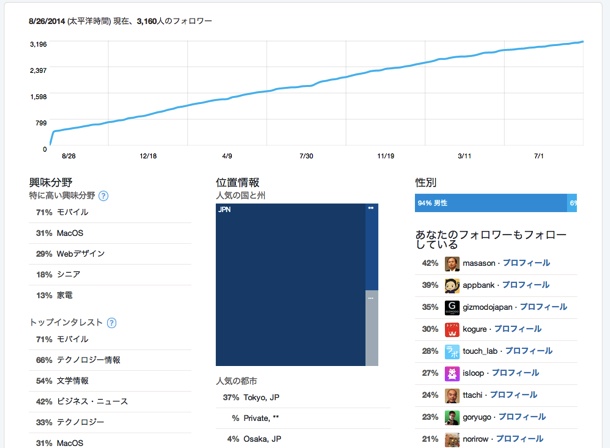Open touch_lab's プロフィール link

click(529, 351)
